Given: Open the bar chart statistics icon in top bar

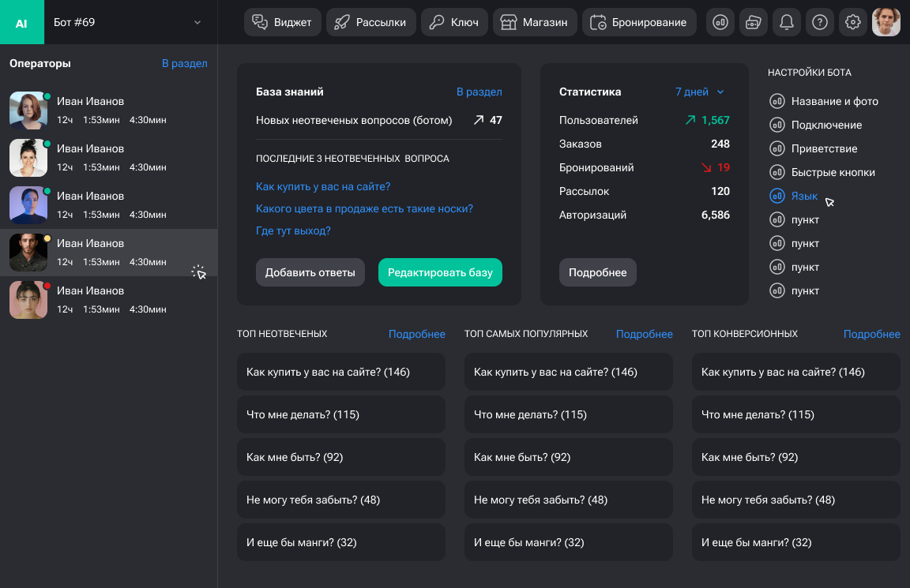Looking at the screenshot, I should click(x=720, y=22).
